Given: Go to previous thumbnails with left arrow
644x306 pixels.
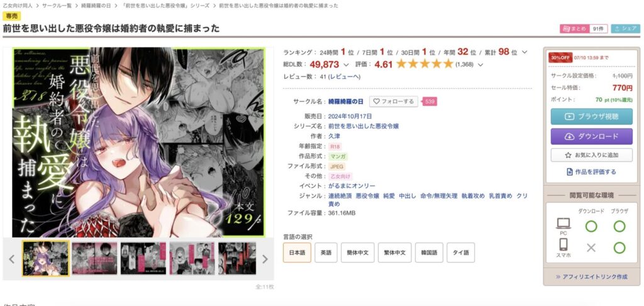Looking at the screenshot, I should pos(11,259).
